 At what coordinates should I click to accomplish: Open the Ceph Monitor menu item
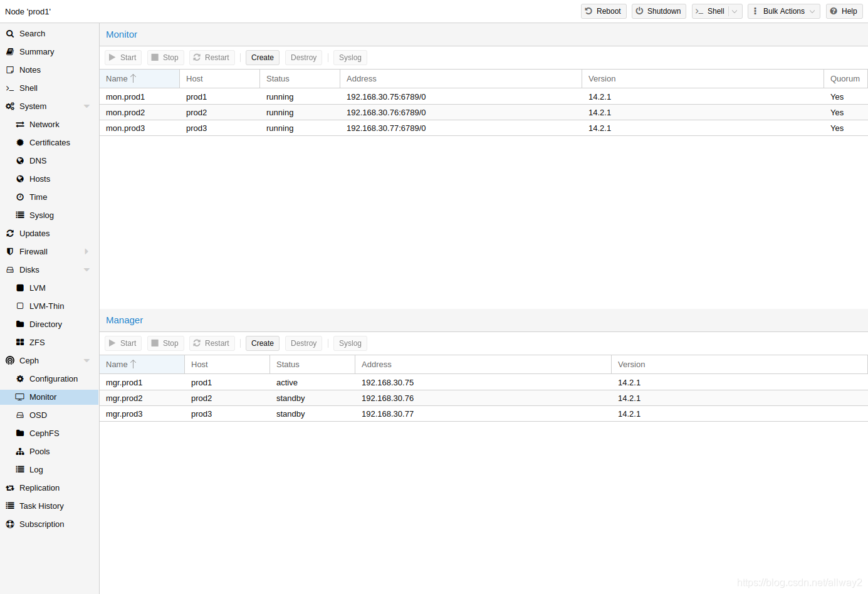(x=49, y=397)
